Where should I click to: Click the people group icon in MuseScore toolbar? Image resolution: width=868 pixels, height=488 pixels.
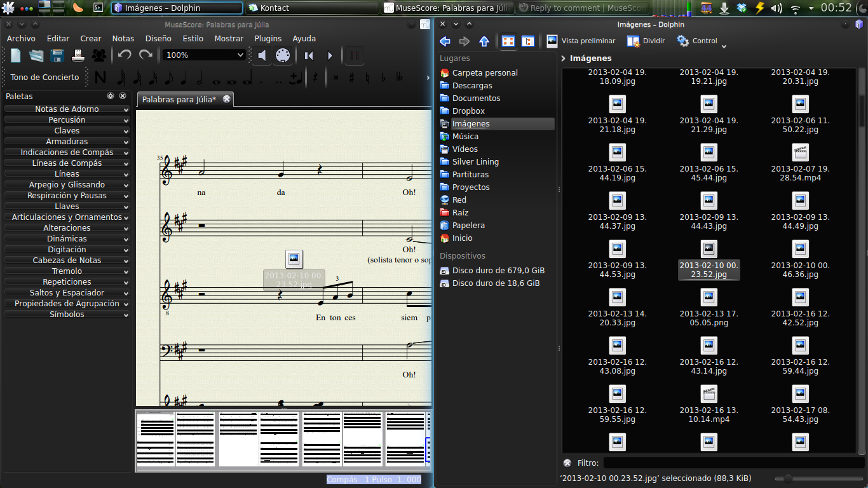click(98, 55)
